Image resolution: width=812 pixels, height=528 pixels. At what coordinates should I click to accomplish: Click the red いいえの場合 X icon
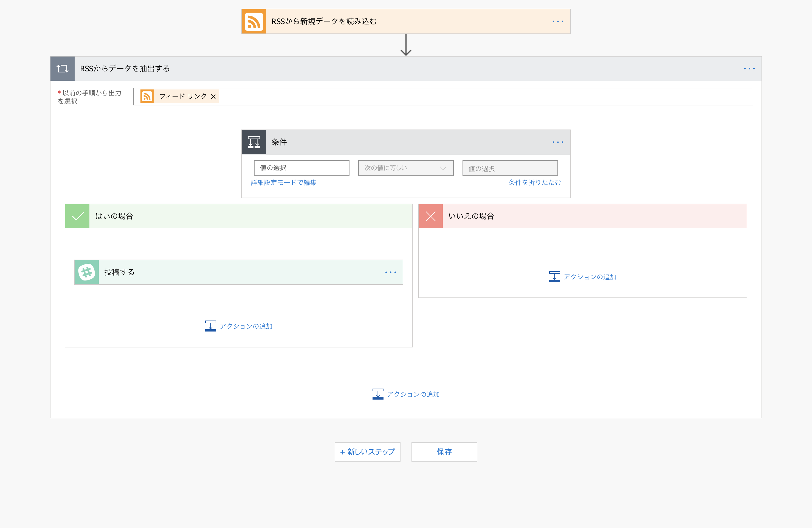coord(431,216)
